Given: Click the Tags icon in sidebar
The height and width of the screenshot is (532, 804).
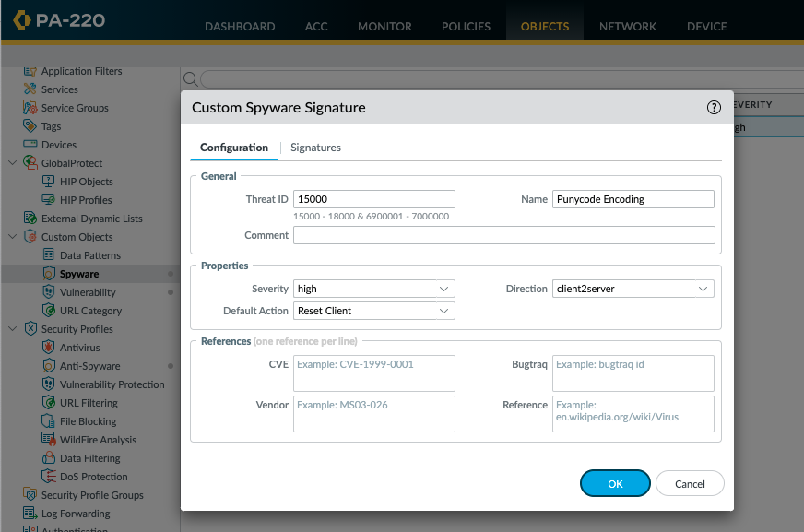Looking at the screenshot, I should coord(30,126).
